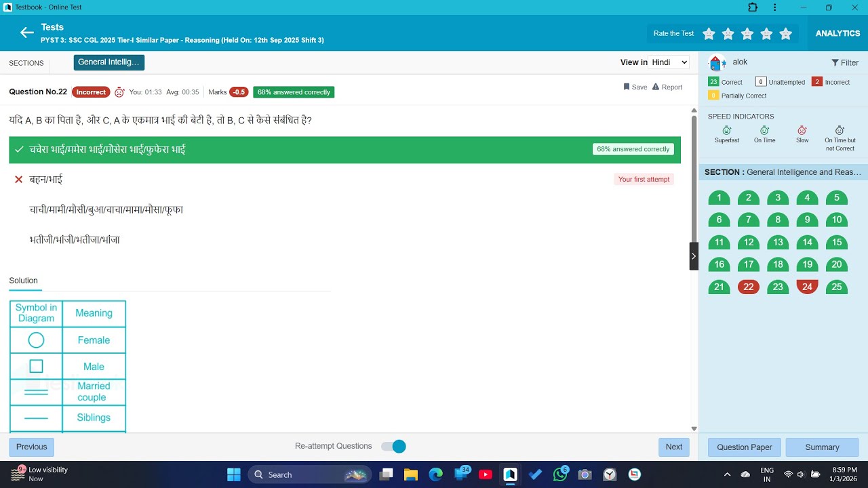
Task: Click the Slow speed indicator icon
Action: tap(802, 130)
